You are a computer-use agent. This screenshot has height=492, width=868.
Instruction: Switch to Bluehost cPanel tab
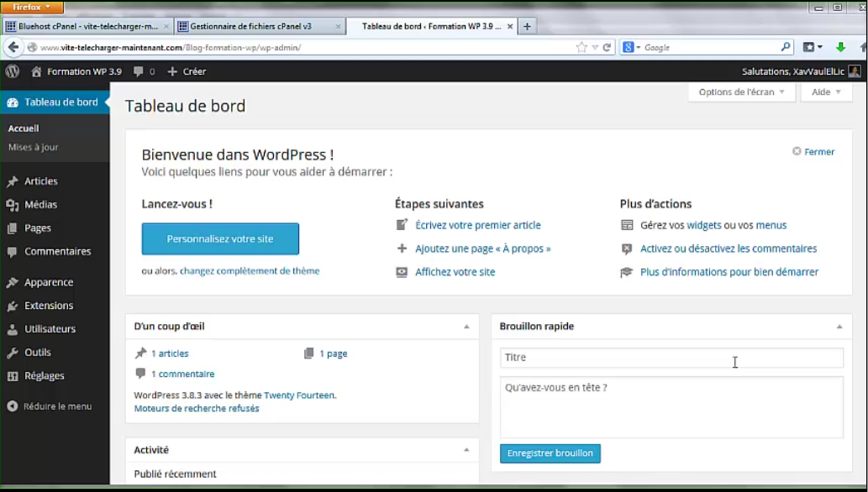(88, 26)
